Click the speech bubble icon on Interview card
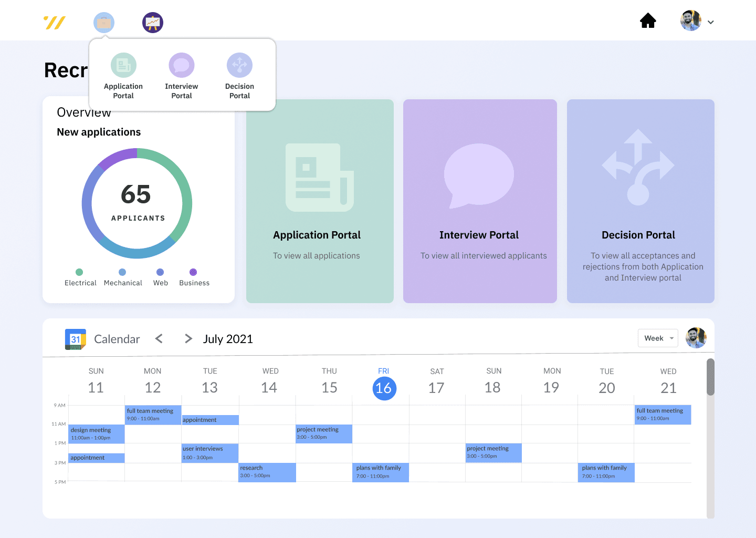 pos(479,175)
